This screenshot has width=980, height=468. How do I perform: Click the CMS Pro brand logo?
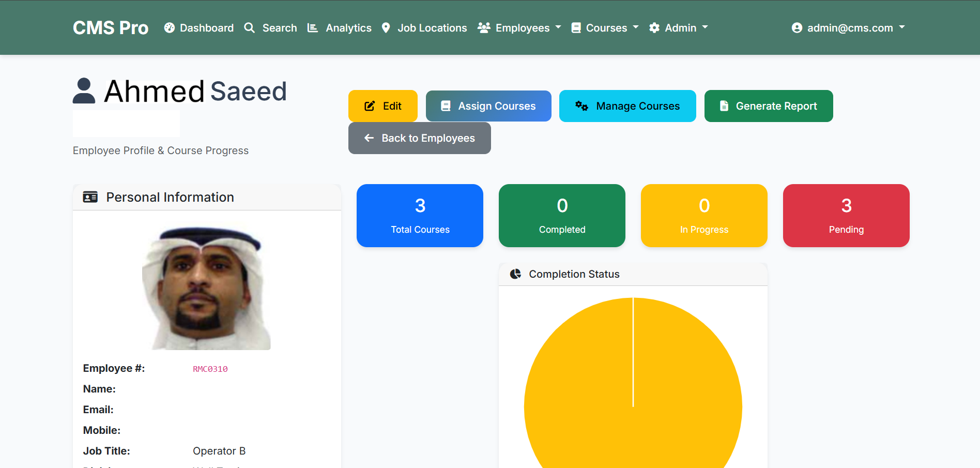[111, 28]
